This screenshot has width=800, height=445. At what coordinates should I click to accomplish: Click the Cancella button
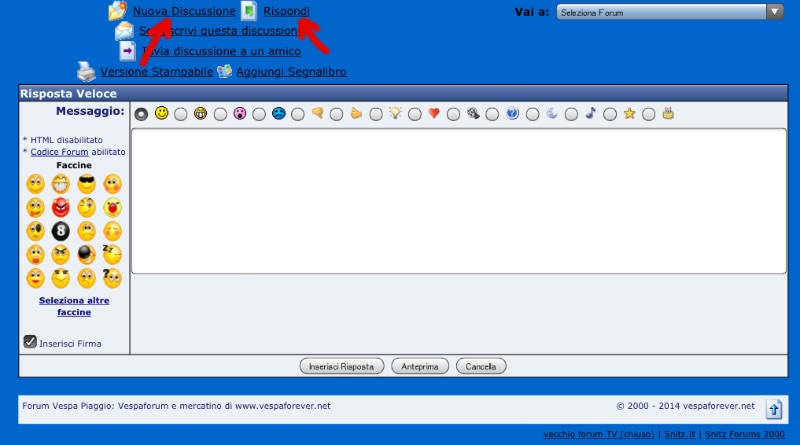coord(481,366)
